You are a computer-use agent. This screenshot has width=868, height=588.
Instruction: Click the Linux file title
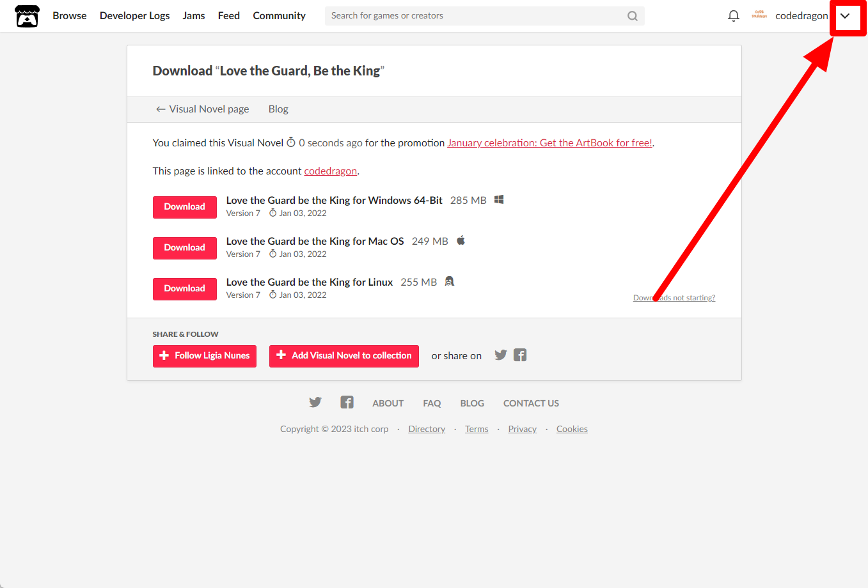coord(310,282)
